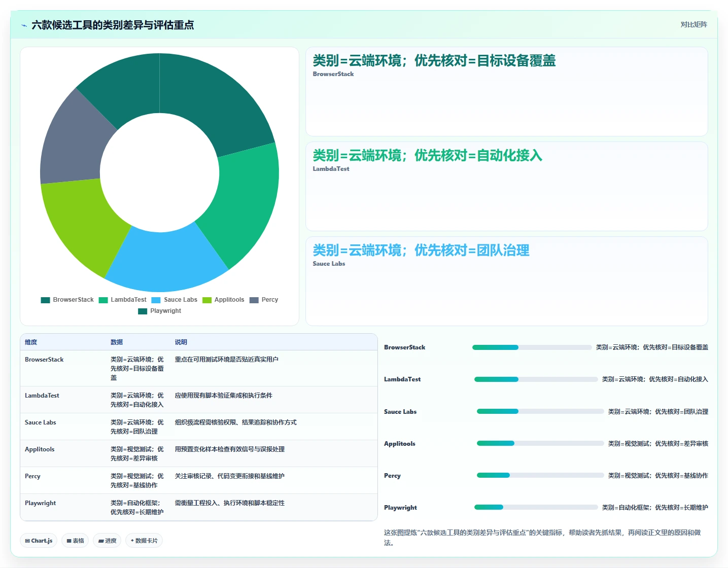Select the BrowserStack 目标设备覆盖 card

pyautogui.click(x=506, y=91)
